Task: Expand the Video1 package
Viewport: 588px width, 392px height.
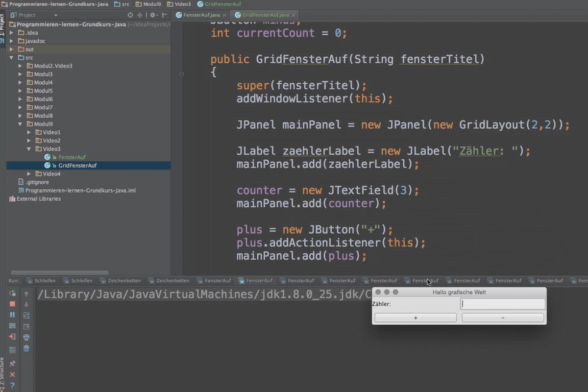Action: (28, 132)
